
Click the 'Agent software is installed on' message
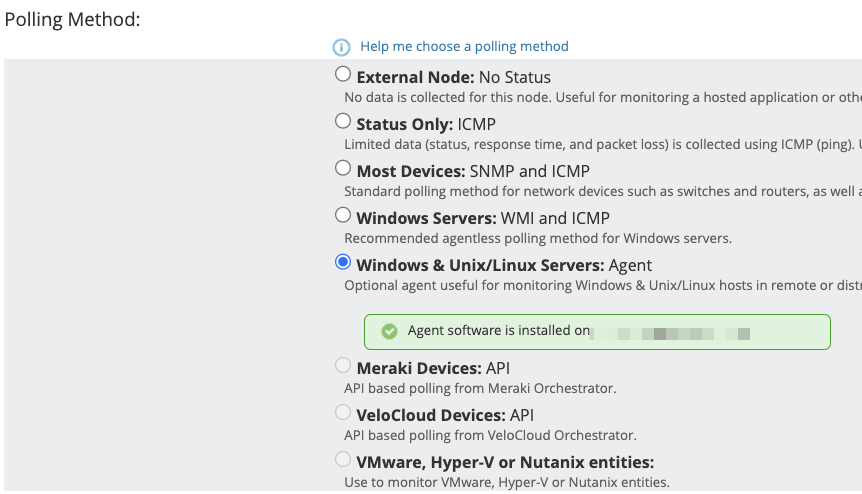498,331
